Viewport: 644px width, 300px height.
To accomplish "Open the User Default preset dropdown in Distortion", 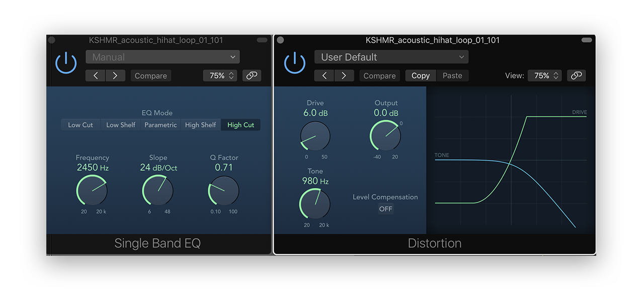I will [391, 57].
